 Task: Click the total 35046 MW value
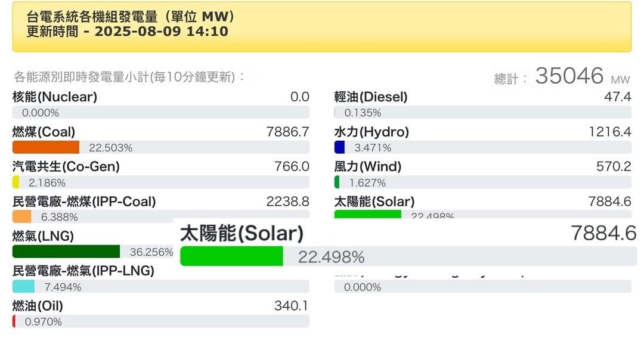583,76
